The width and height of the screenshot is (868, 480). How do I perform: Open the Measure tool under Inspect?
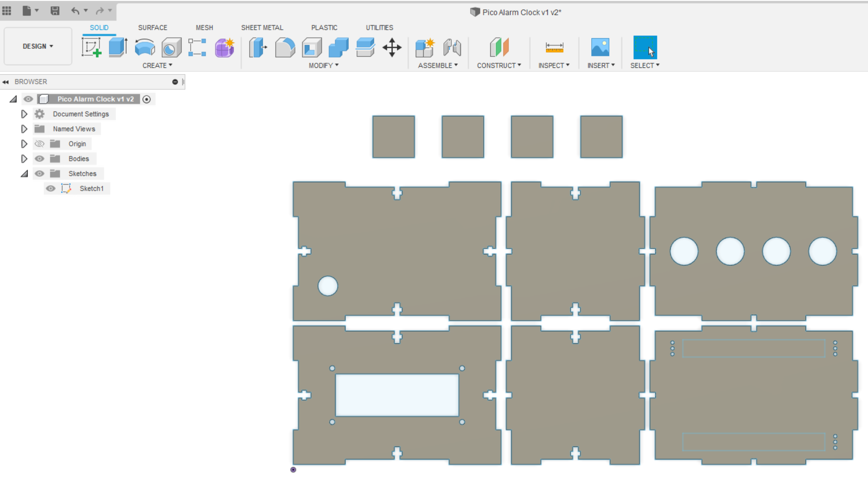click(x=554, y=47)
